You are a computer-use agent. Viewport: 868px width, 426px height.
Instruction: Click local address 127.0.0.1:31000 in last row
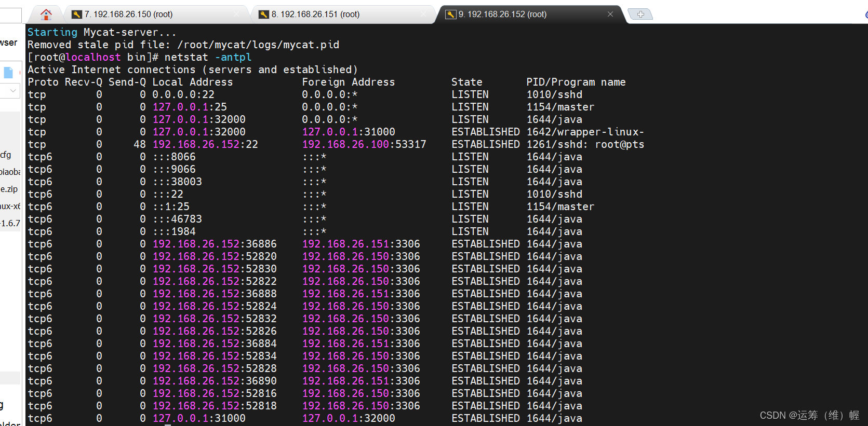199,418
